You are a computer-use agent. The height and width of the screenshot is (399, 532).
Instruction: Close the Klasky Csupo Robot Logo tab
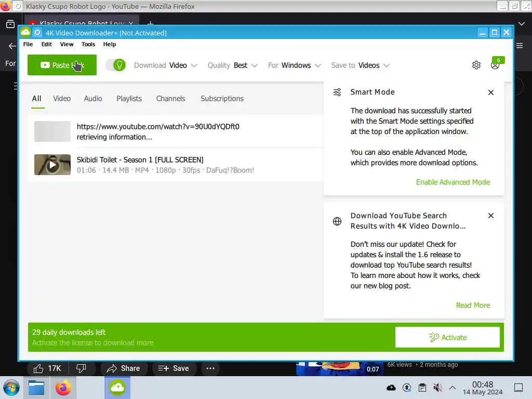coord(131,23)
